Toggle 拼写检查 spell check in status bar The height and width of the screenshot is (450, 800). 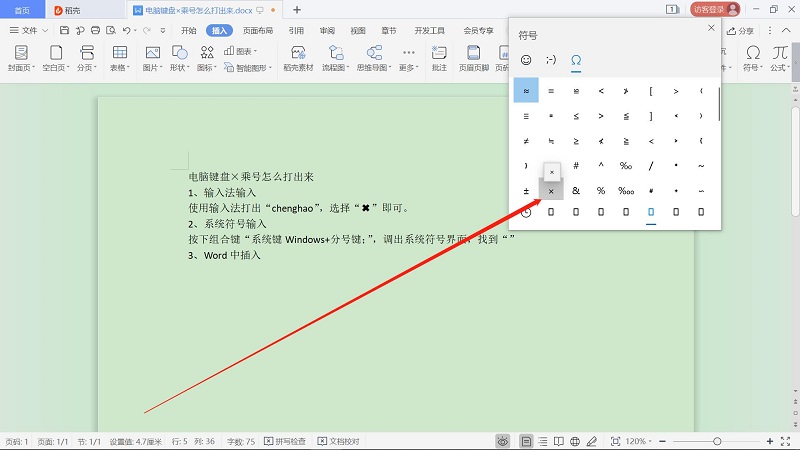pyautogui.click(x=287, y=441)
